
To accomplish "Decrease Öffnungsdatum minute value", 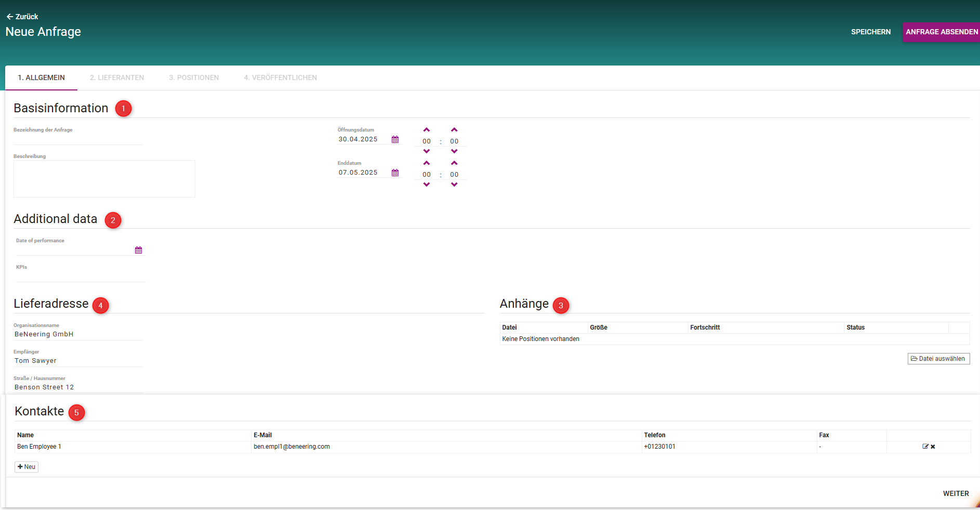I will point(454,151).
